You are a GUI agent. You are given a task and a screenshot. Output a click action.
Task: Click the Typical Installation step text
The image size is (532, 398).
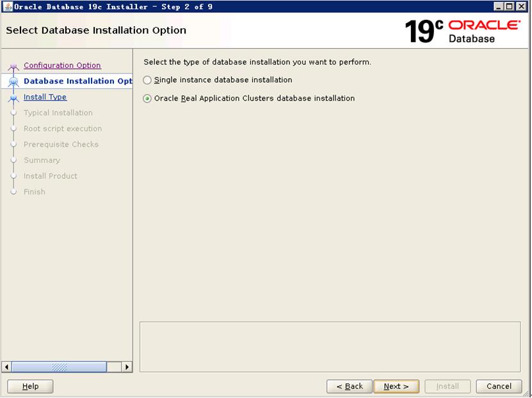click(x=58, y=113)
